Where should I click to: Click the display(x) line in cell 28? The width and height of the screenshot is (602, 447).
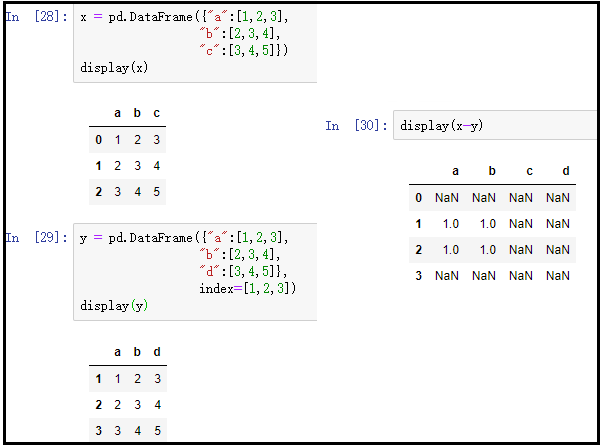tap(114, 68)
